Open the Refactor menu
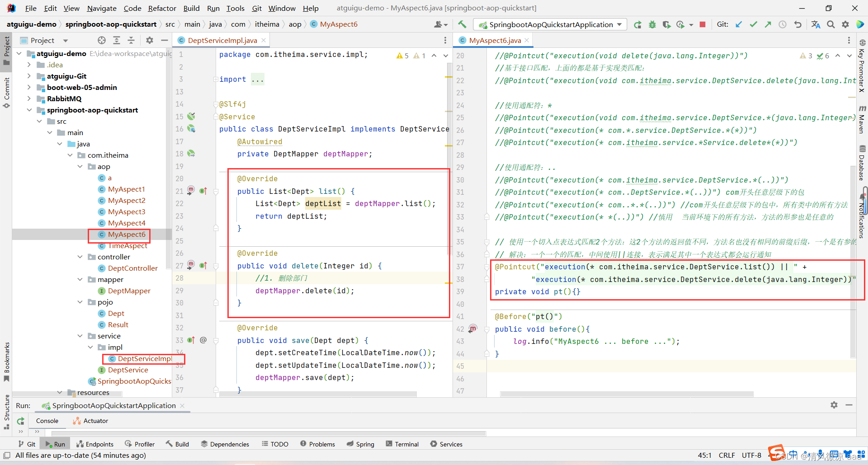Screen dimensions: 868x465 (162, 8)
